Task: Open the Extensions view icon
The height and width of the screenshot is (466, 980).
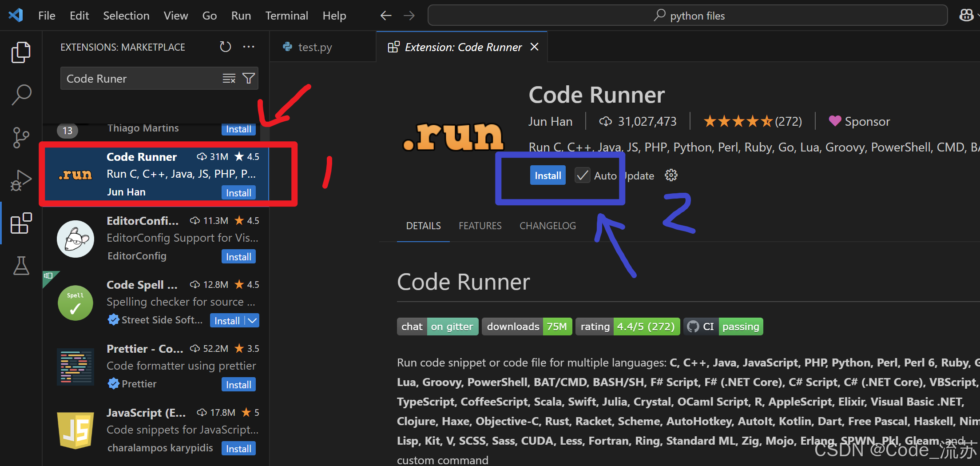Action: (21, 223)
